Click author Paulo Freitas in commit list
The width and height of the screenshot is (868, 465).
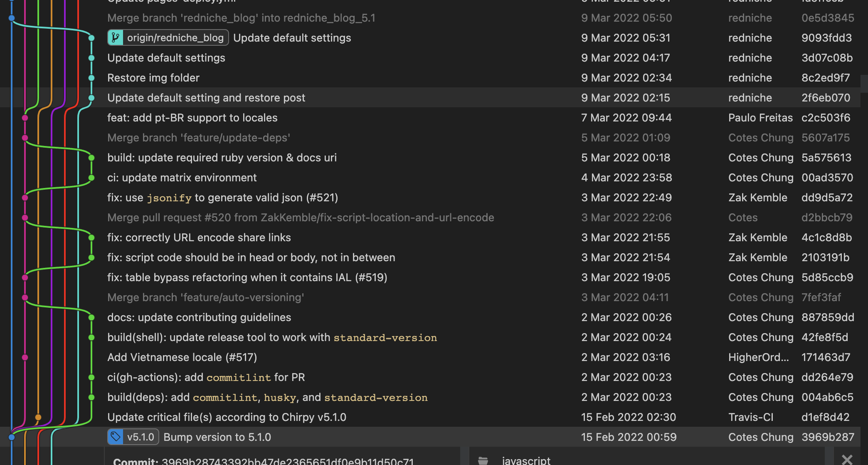pos(760,118)
